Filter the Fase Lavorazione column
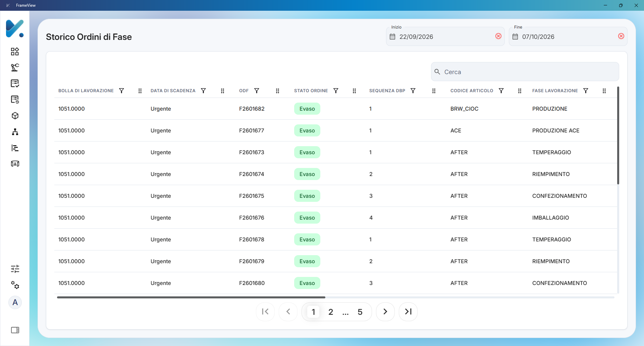The height and width of the screenshot is (346, 644). point(586,91)
